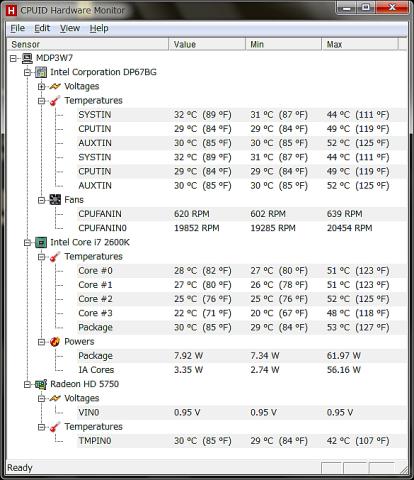Click the 0.95 V Min value
Image resolution: width=414 pixels, height=480 pixels.
click(x=263, y=413)
